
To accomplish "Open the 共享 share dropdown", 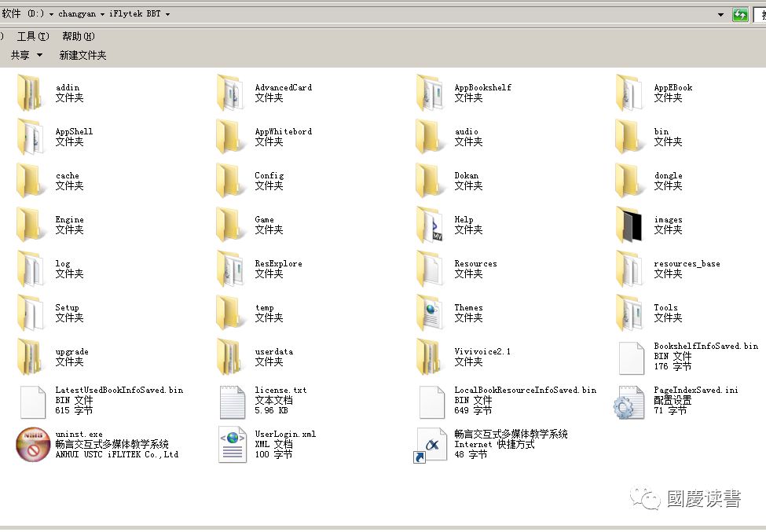I will [x=27, y=55].
